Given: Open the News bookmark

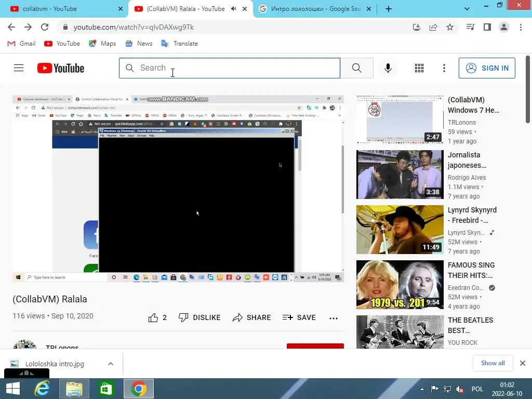Looking at the screenshot, I should click(139, 44).
